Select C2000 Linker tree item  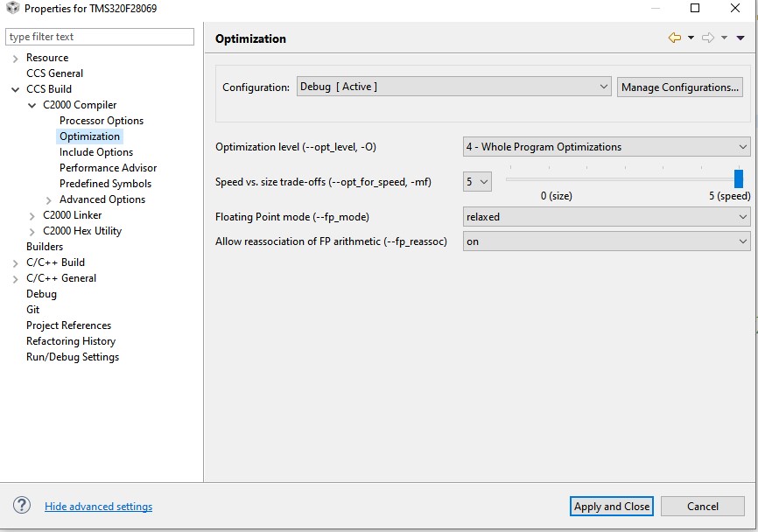click(x=72, y=215)
